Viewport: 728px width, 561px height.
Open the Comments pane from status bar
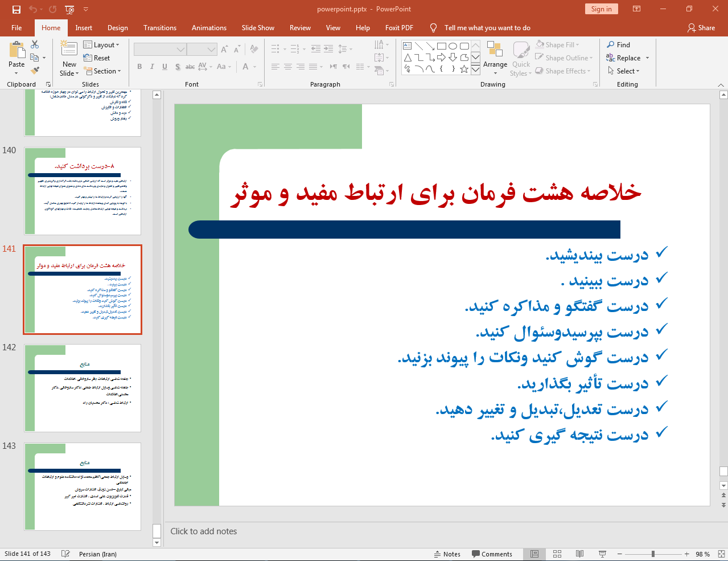[x=492, y=554]
